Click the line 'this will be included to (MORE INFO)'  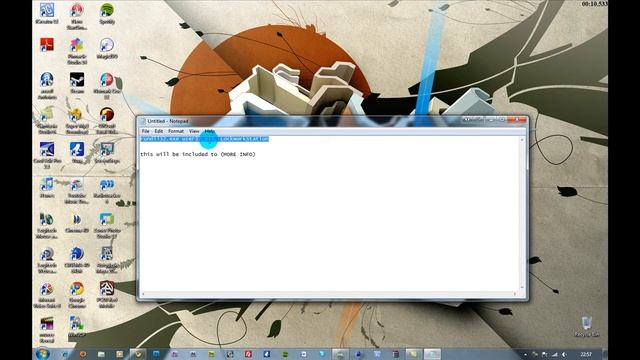click(x=198, y=154)
